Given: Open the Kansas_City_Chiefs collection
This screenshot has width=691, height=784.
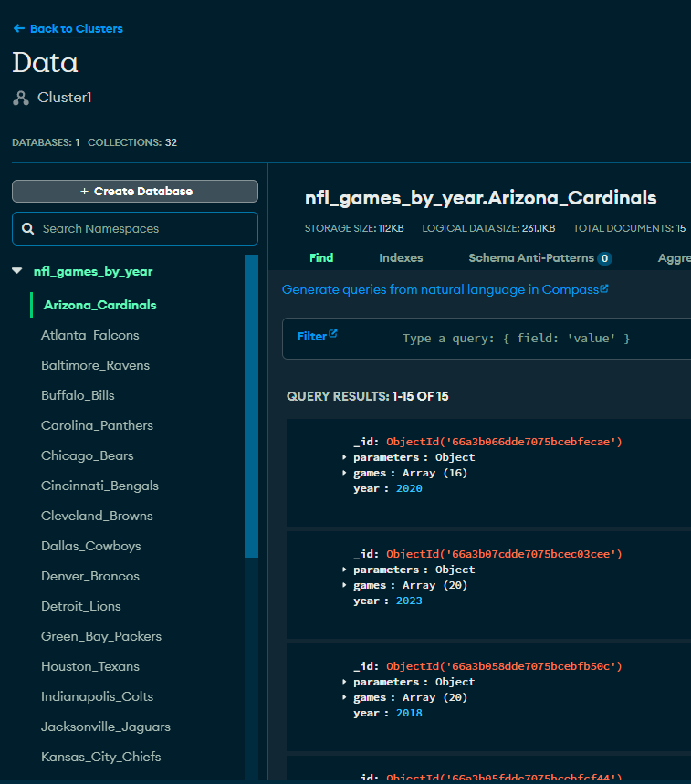Looking at the screenshot, I should click(100, 757).
